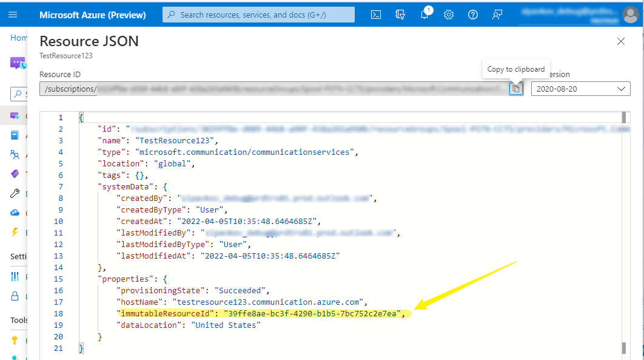This screenshot has height=360, width=644.
Task: Open the help question-mark menu
Action: [x=472, y=15]
